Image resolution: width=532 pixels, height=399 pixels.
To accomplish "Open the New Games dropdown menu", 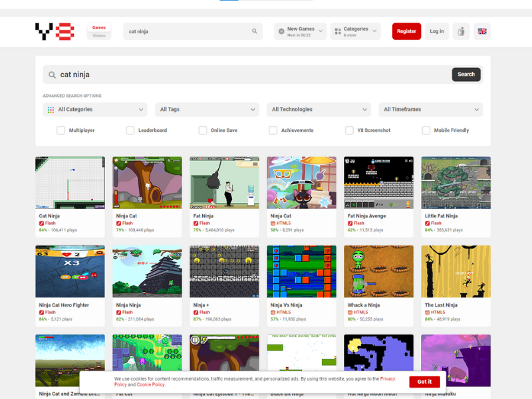I will point(301,31).
